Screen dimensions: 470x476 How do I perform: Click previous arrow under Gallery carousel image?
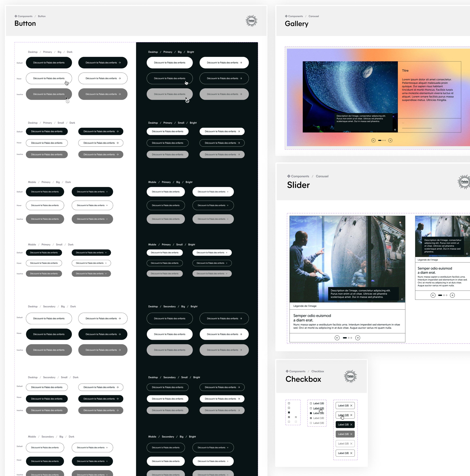click(x=373, y=140)
